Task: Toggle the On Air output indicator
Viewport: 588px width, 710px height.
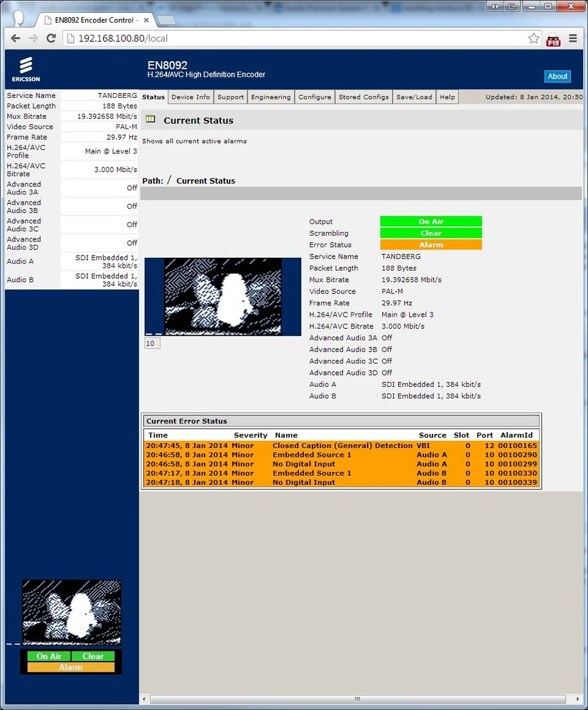Action: pyautogui.click(x=430, y=221)
